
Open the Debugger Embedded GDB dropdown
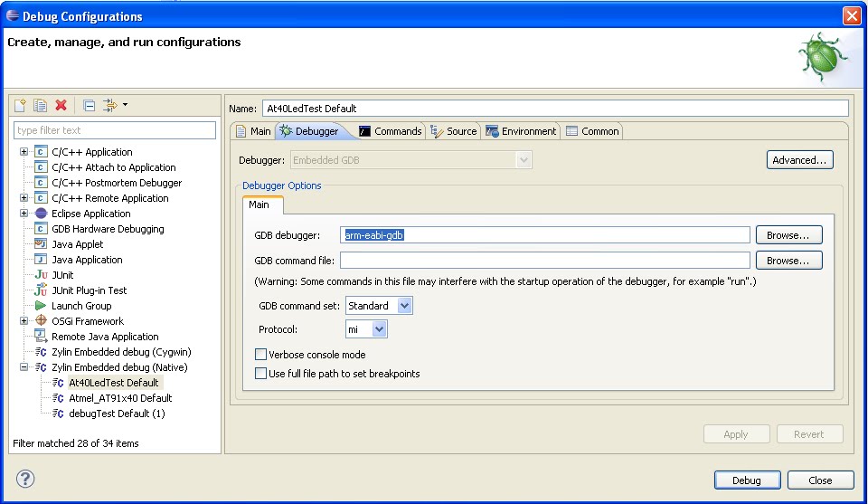[x=524, y=160]
